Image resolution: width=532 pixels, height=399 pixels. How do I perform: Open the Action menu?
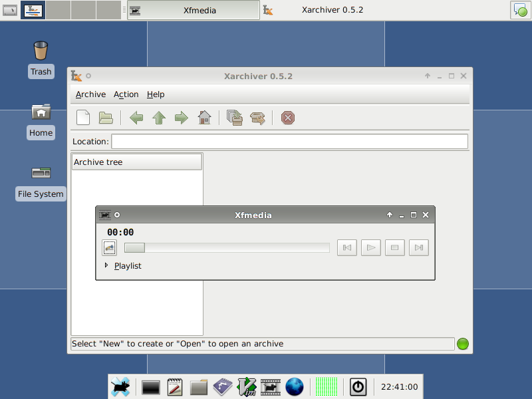pyautogui.click(x=126, y=94)
